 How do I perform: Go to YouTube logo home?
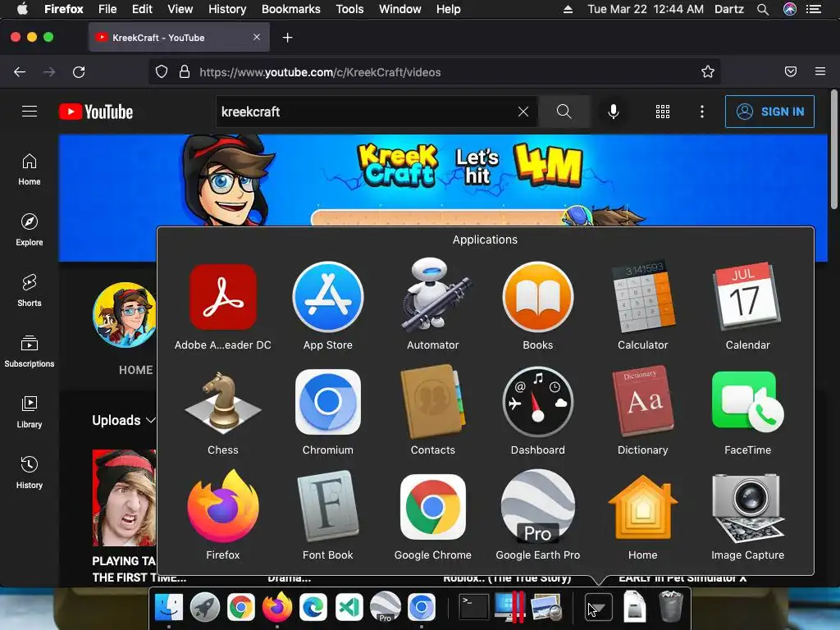coord(96,112)
